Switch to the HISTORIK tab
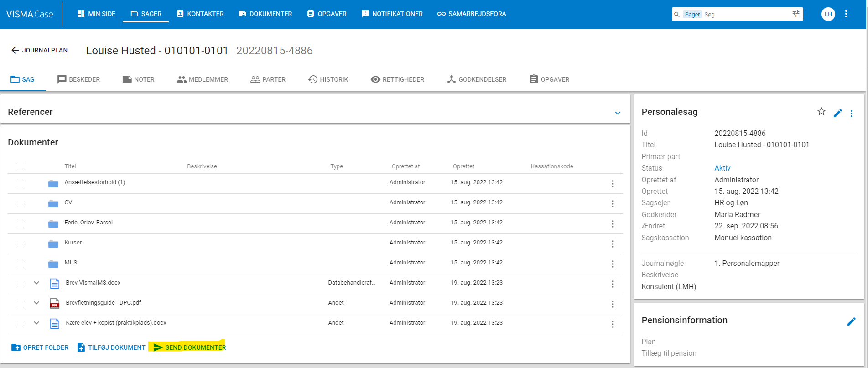868x368 pixels. pos(328,79)
